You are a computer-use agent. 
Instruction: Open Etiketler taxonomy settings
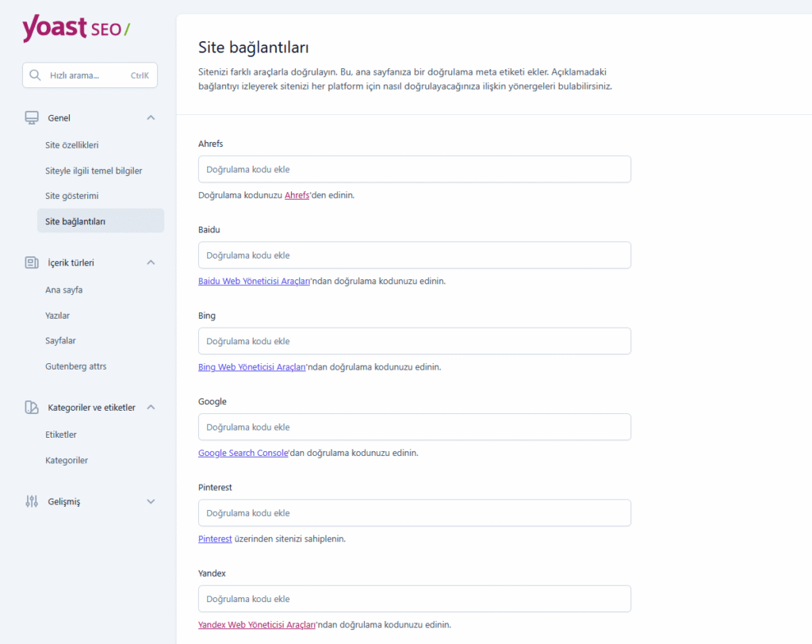(x=60, y=435)
